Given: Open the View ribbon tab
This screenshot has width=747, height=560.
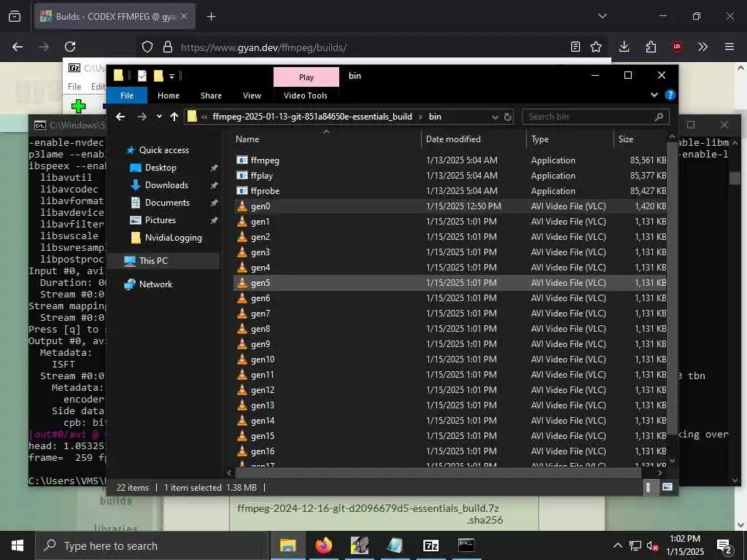Looking at the screenshot, I should coord(252,96).
